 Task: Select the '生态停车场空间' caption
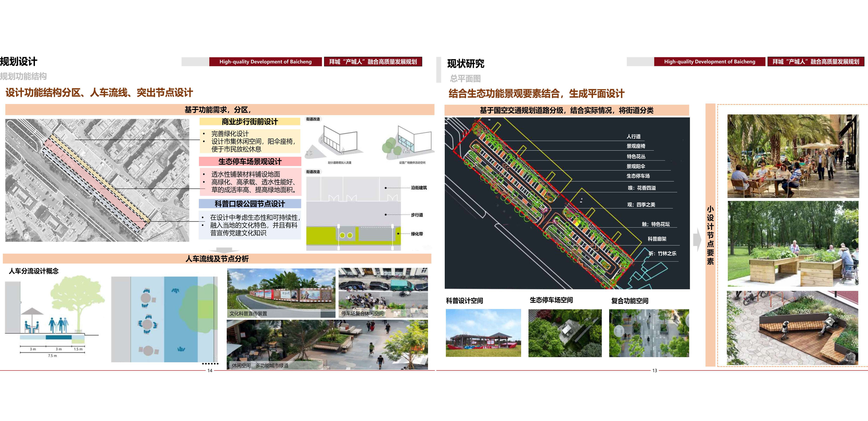(x=551, y=300)
